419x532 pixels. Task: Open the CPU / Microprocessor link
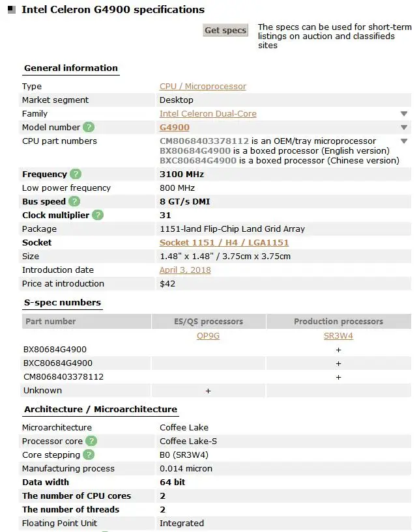(x=203, y=87)
